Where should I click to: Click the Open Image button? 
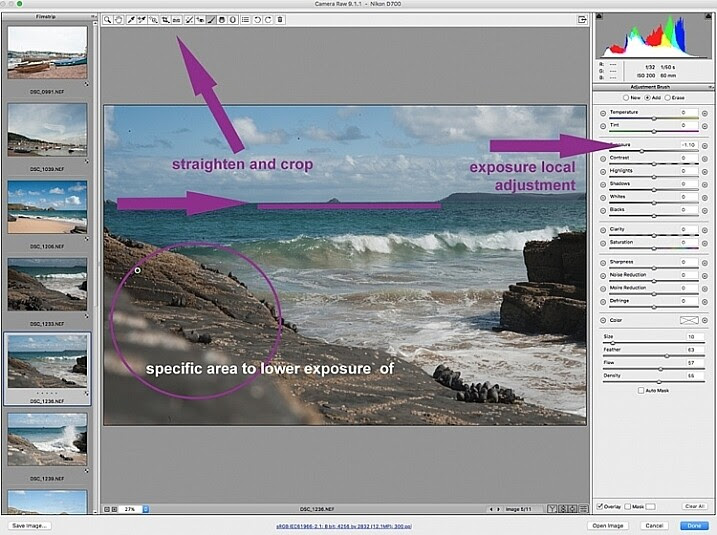(608, 526)
